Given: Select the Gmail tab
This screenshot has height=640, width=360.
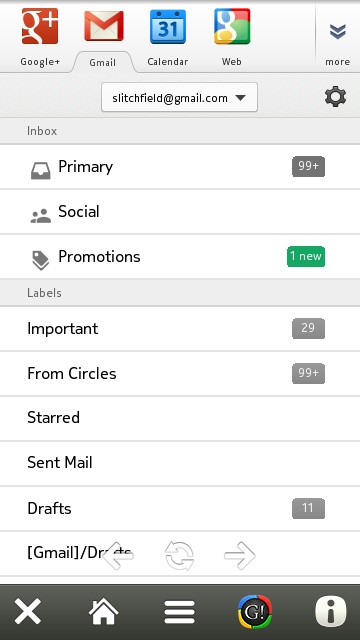Looking at the screenshot, I should pyautogui.click(x=103, y=62).
